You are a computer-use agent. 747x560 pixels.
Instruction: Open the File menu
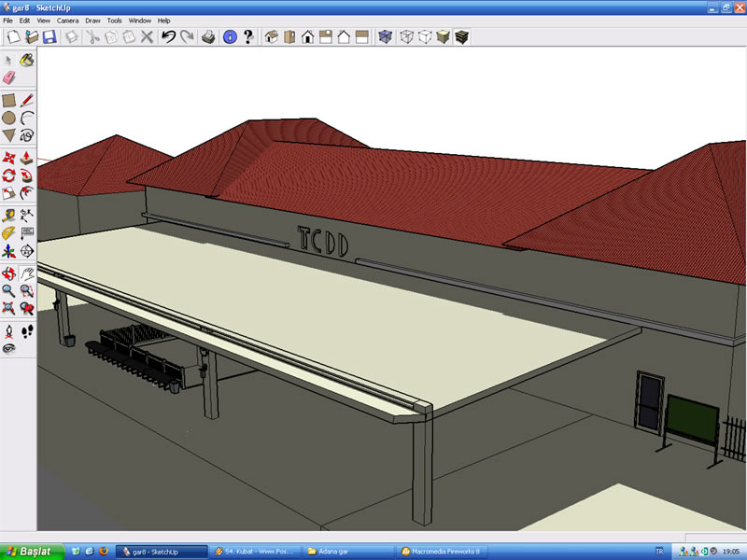[x=7, y=21]
